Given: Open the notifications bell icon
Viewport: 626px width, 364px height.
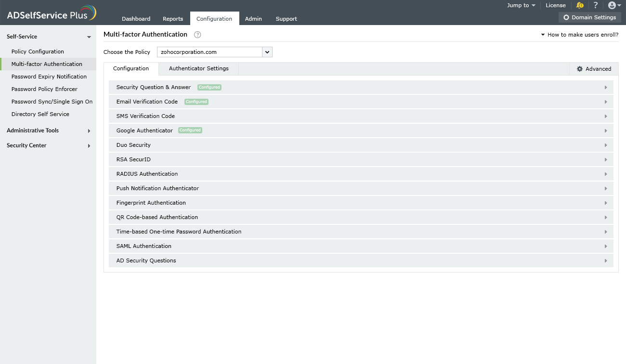Looking at the screenshot, I should (580, 5).
